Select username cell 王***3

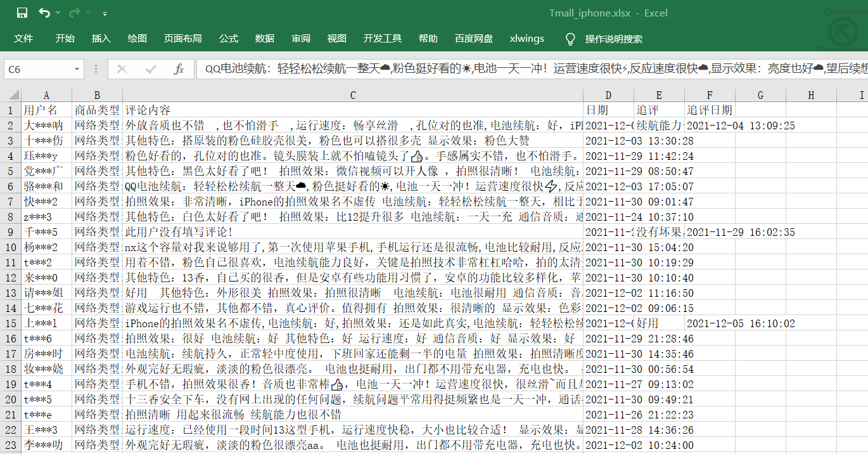(47, 430)
